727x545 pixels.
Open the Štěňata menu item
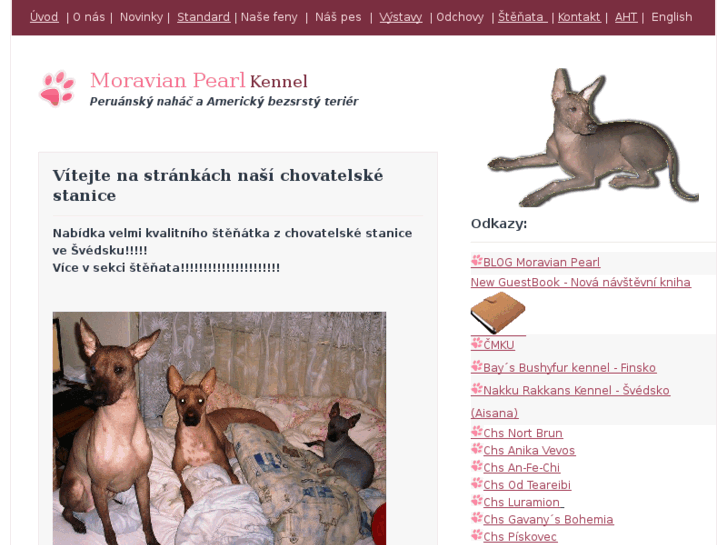click(523, 17)
